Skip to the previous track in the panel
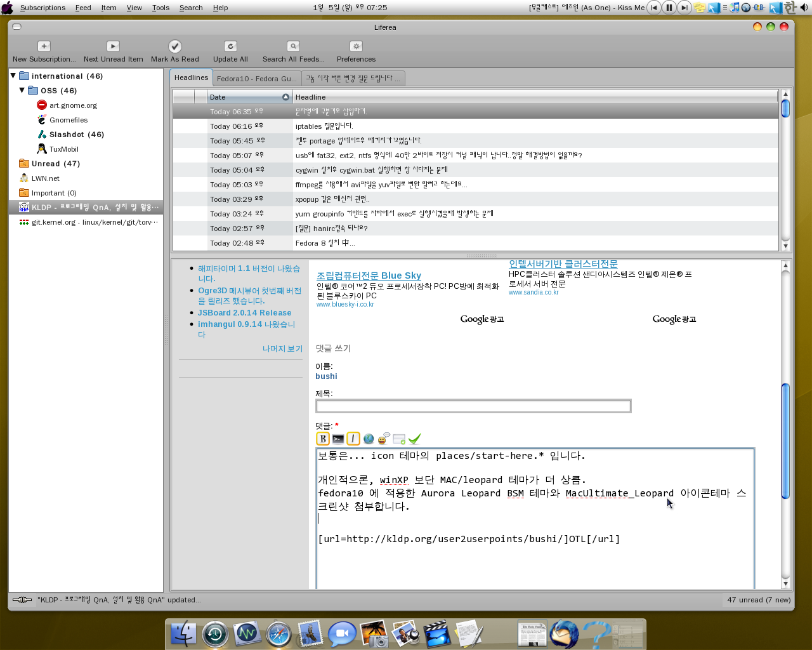Screen dimensions: 812x650 pos(653,8)
